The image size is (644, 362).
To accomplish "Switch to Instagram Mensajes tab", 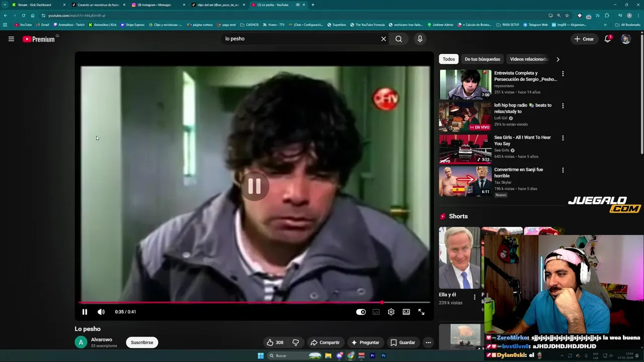I will 158,5.
